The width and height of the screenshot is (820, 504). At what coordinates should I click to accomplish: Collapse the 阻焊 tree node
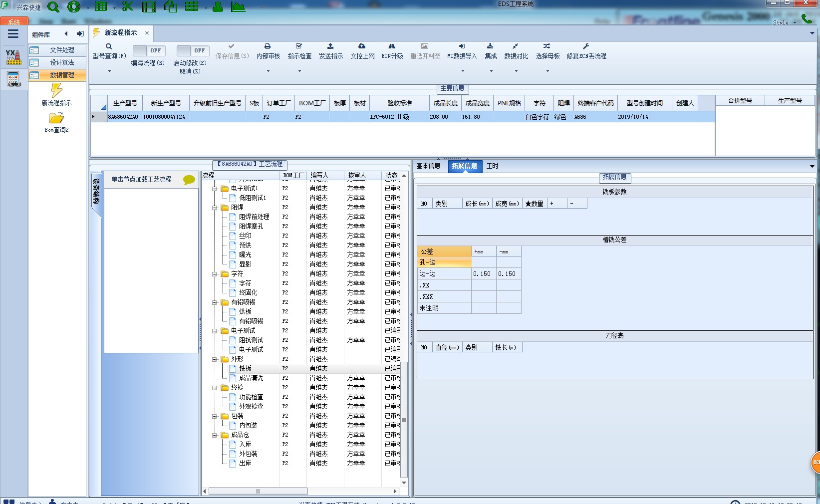(x=215, y=208)
